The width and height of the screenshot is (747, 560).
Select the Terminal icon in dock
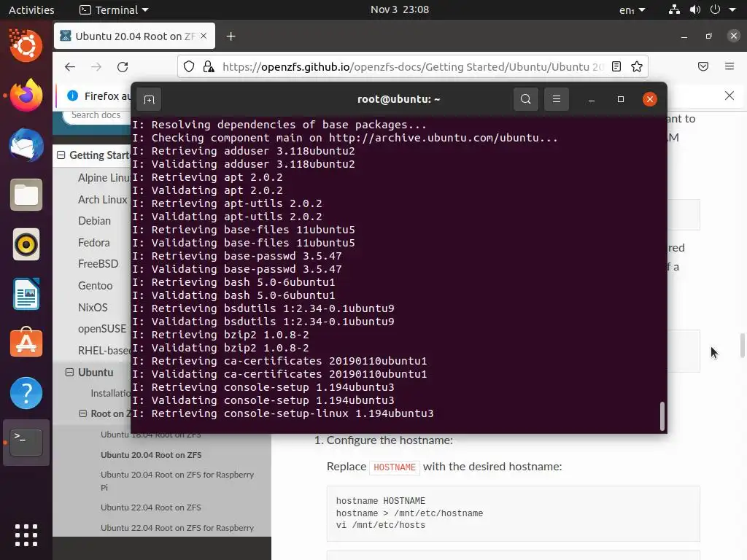[x=26, y=443]
